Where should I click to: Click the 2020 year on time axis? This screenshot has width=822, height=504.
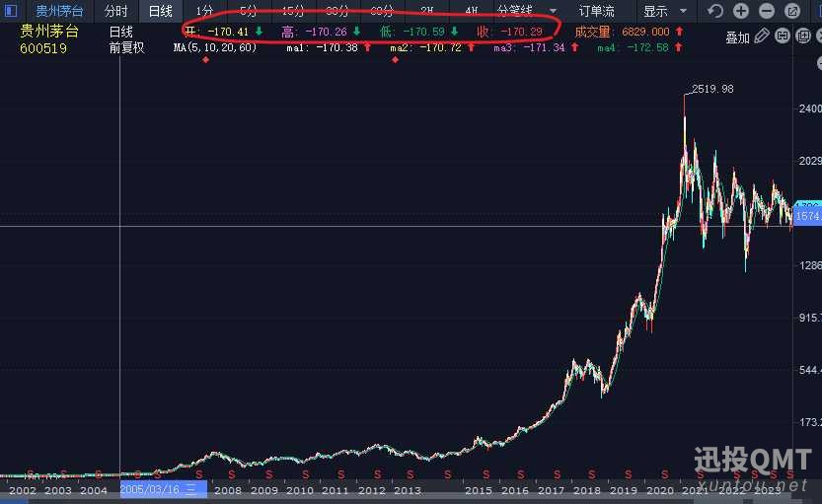659,490
